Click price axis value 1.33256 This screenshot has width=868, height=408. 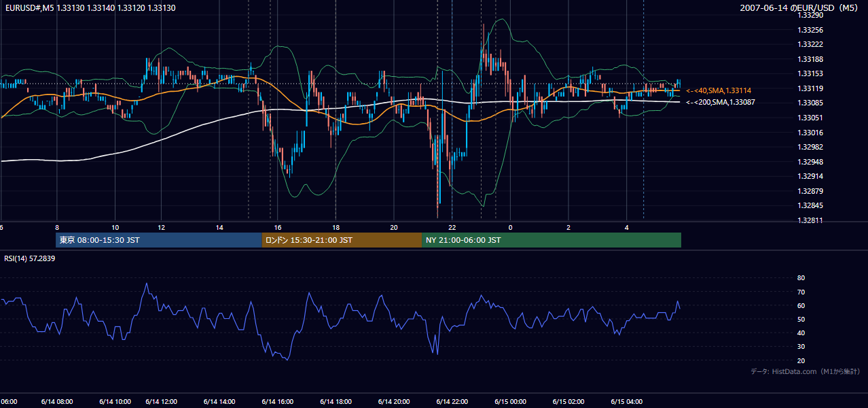[810, 30]
